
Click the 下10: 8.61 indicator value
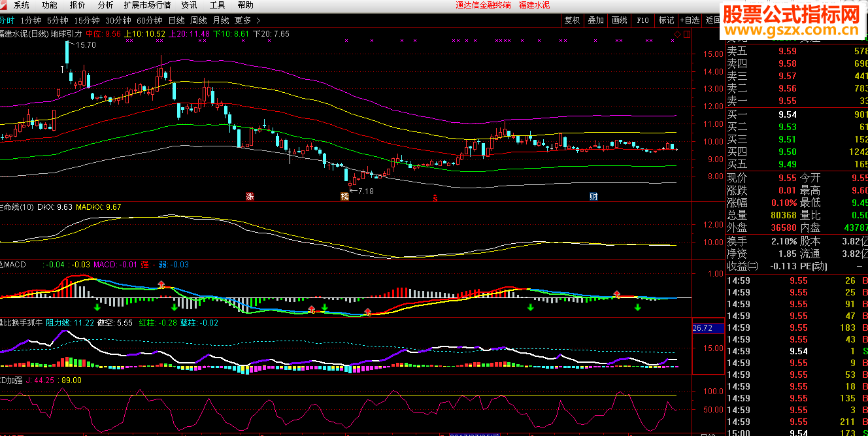point(231,33)
